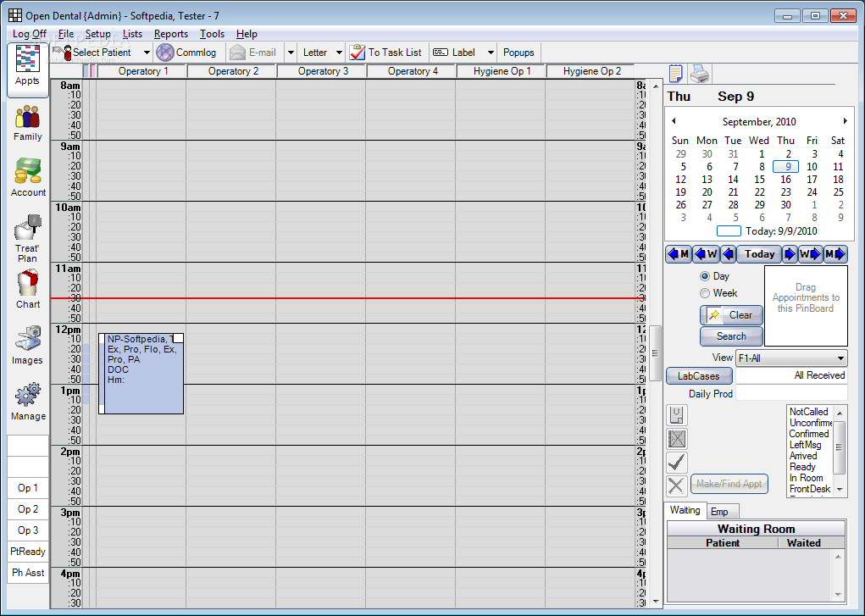Click the PtReady sidebar button
Image resolution: width=865 pixels, height=616 pixels.
pyautogui.click(x=28, y=552)
